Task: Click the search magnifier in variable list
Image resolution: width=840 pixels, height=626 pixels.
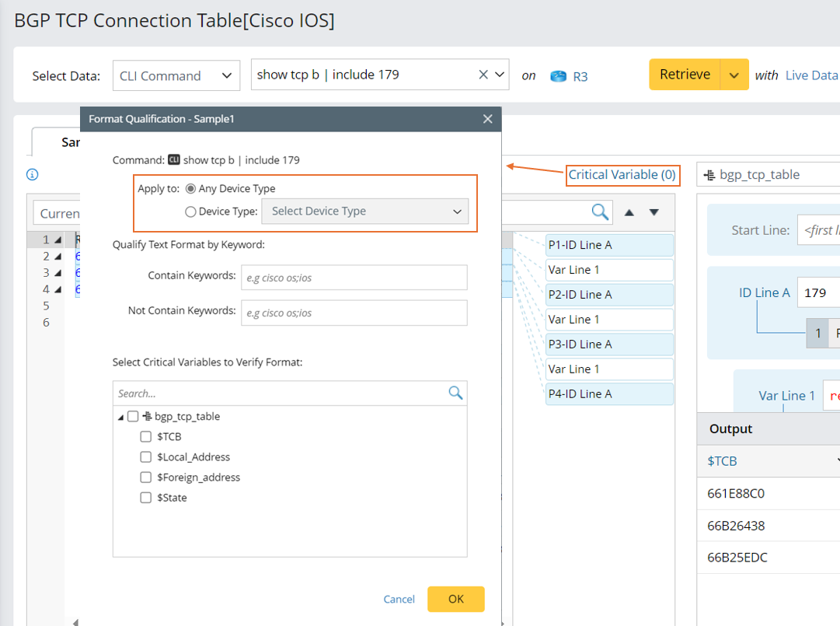Action: [455, 393]
